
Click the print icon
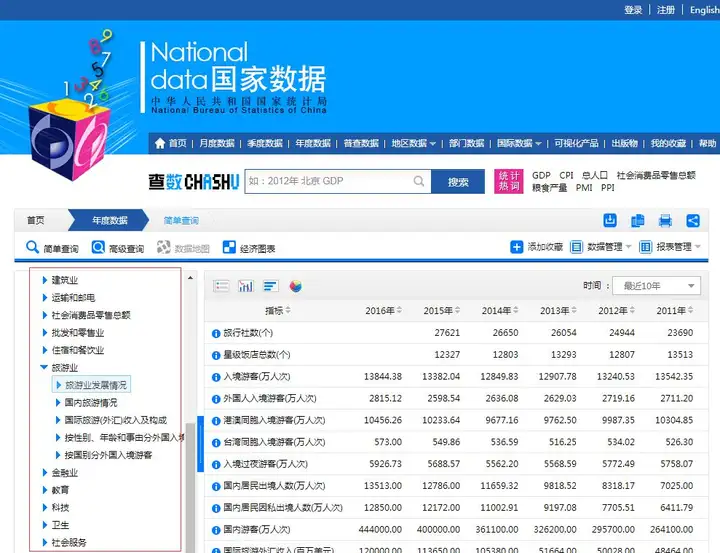click(x=665, y=220)
